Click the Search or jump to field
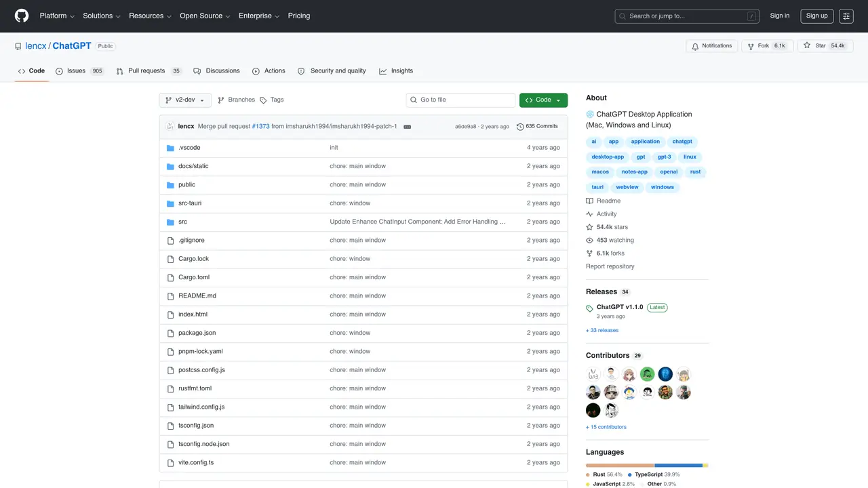This screenshot has height=488, width=868. 687,16
